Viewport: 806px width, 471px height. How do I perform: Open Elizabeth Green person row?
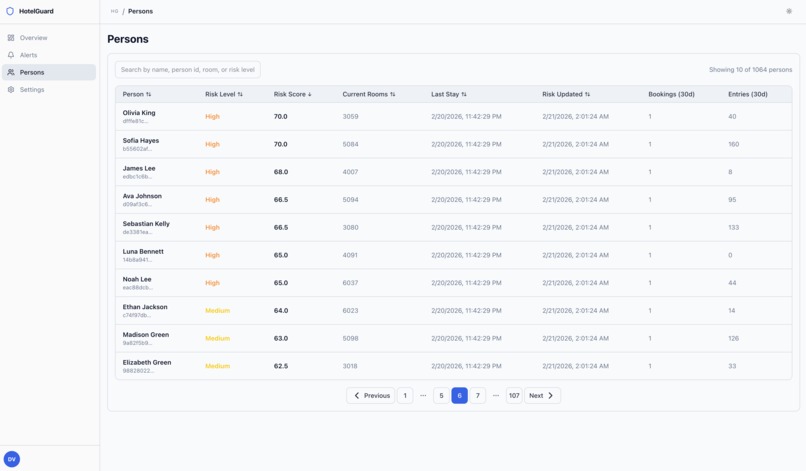tap(453, 366)
